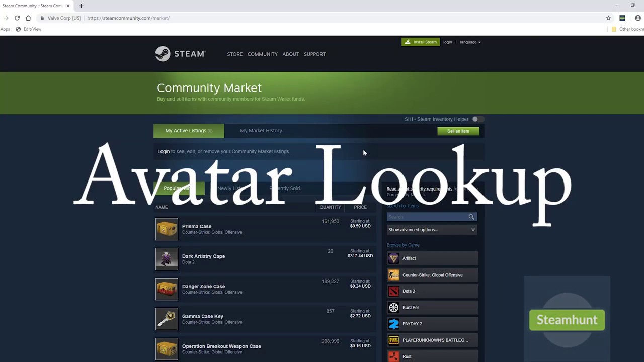Focus the browser address bar URL

coord(128,18)
